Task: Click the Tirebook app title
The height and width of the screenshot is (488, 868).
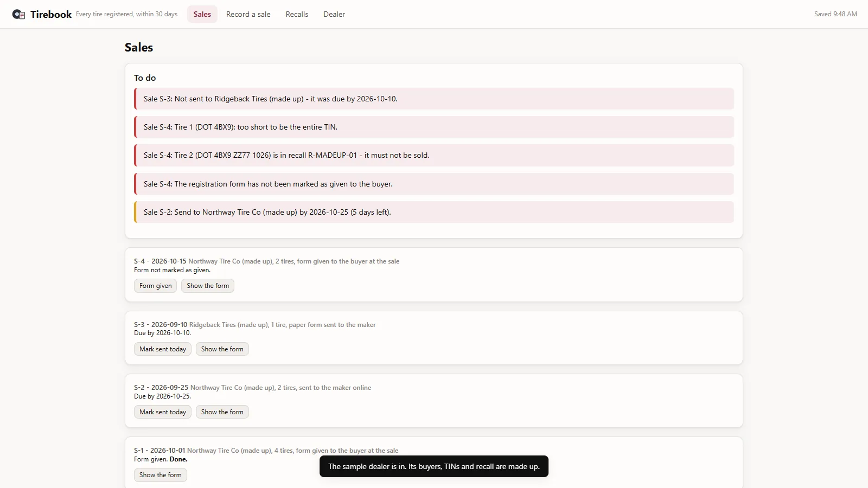Action: click(x=51, y=15)
